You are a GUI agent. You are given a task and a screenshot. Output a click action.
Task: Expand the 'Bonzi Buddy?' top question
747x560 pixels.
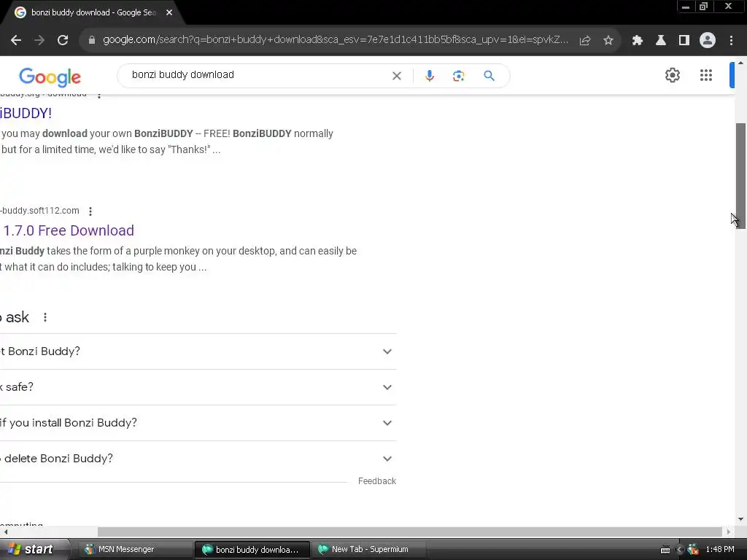[198, 351]
